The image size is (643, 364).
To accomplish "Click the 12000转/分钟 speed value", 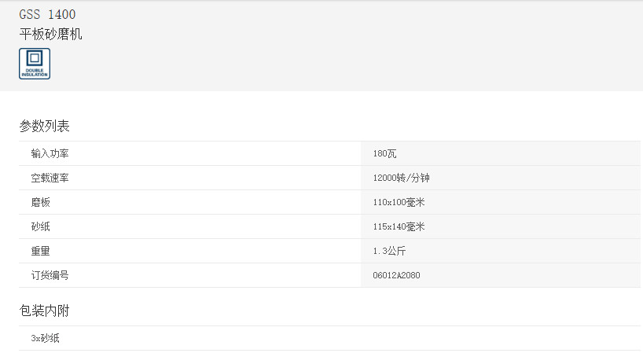I will click(401, 178).
